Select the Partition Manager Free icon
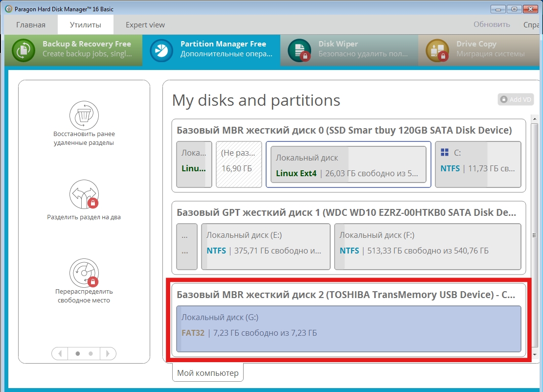 (x=161, y=50)
